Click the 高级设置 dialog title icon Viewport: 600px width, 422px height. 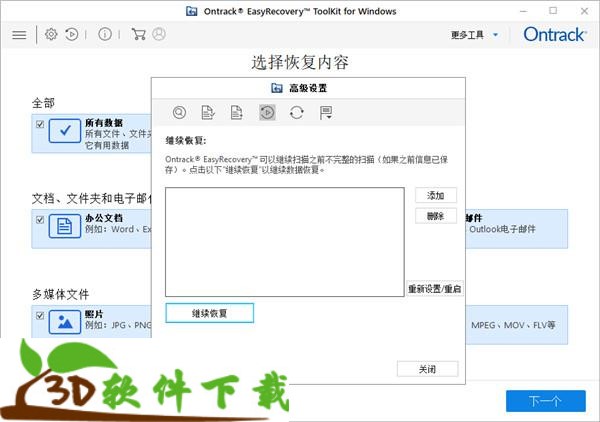(277, 88)
